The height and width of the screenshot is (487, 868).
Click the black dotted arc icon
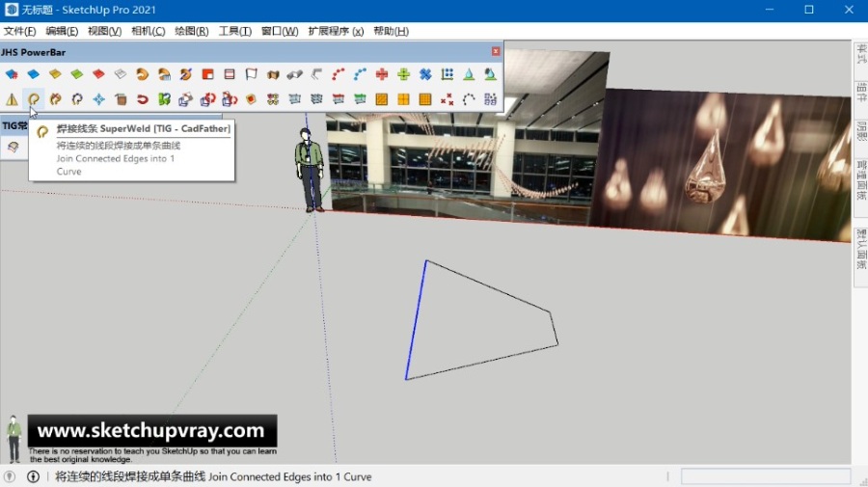pos(469,99)
